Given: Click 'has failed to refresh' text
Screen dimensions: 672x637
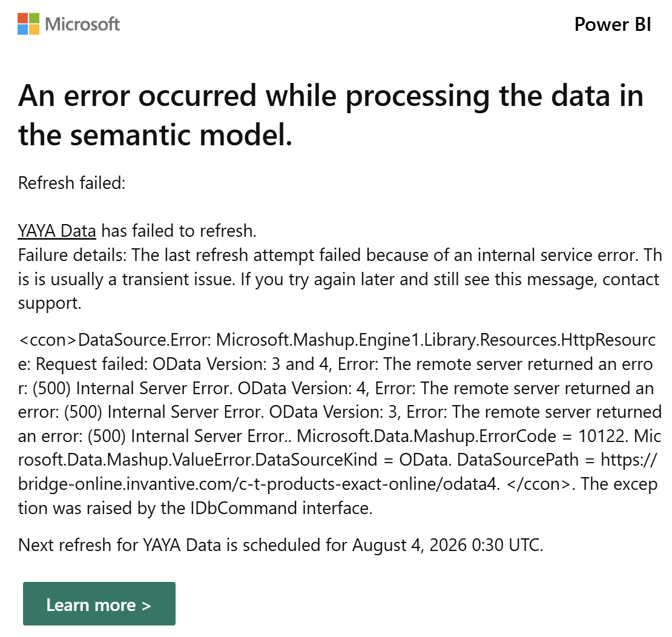Looking at the screenshot, I should click(179, 231).
